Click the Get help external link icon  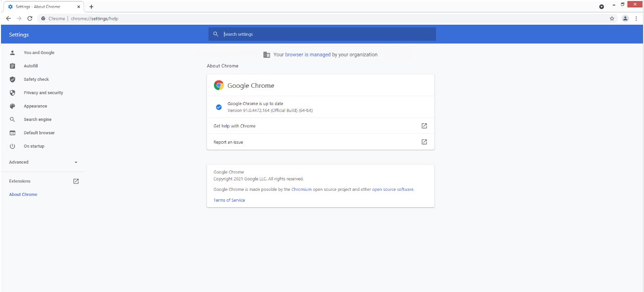[x=424, y=126]
